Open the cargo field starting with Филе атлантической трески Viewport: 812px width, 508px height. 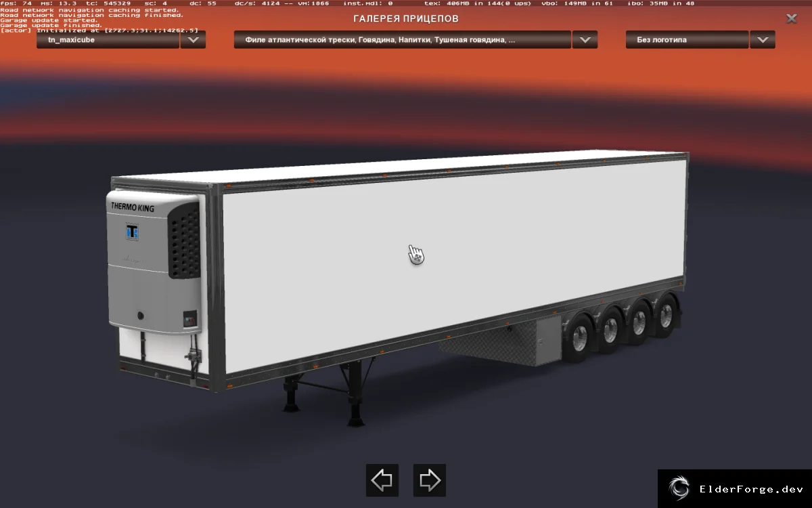point(403,40)
